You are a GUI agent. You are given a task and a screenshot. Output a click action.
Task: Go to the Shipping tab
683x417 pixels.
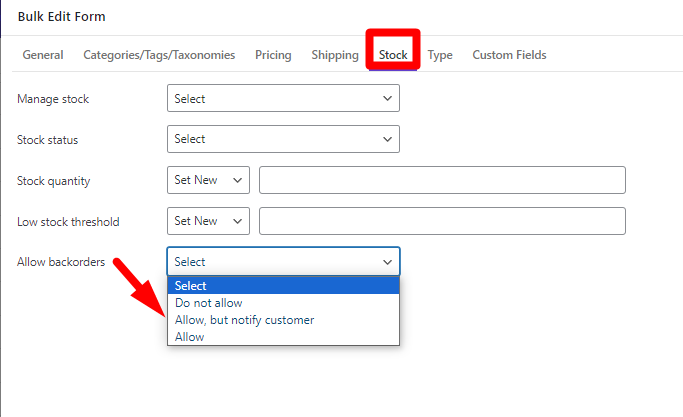[335, 55]
